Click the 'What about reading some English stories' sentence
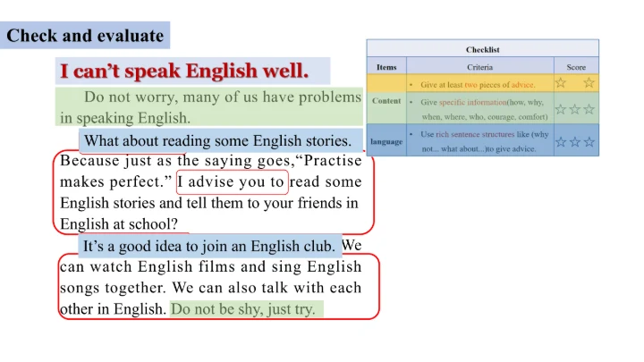Image resolution: width=644 pixels, height=362 pixels. point(217,141)
